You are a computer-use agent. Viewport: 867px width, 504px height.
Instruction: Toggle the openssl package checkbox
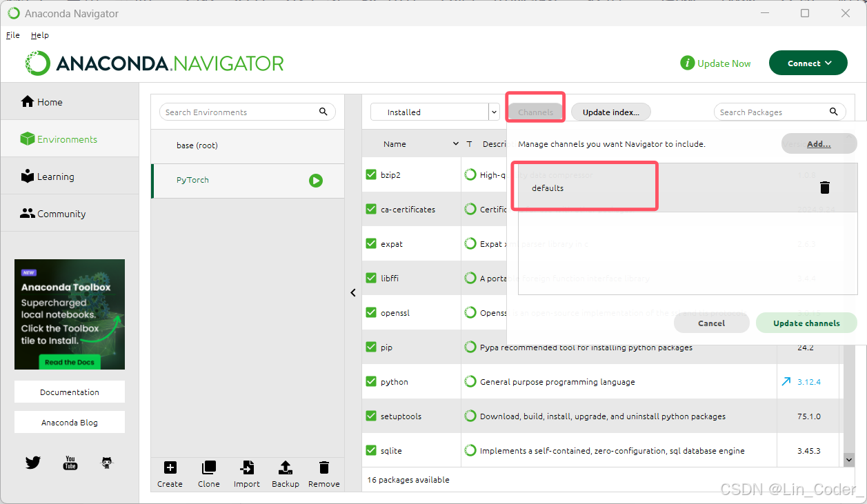click(371, 312)
